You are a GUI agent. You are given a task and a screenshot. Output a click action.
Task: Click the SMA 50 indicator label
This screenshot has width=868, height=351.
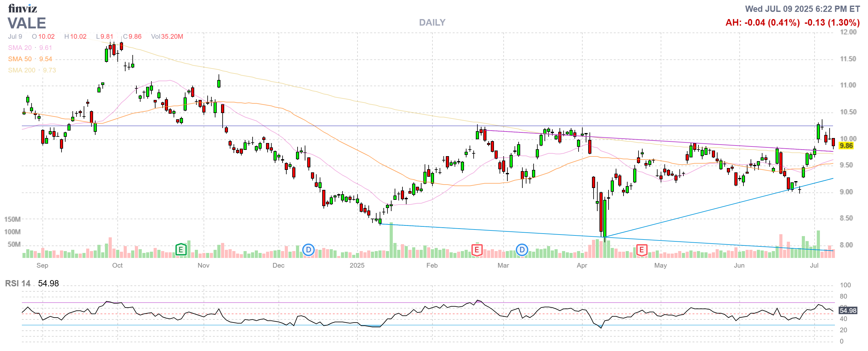20,59
